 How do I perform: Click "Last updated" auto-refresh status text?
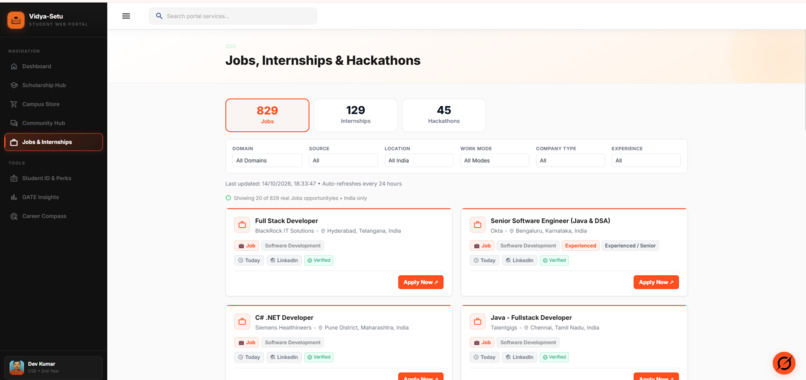(x=314, y=184)
